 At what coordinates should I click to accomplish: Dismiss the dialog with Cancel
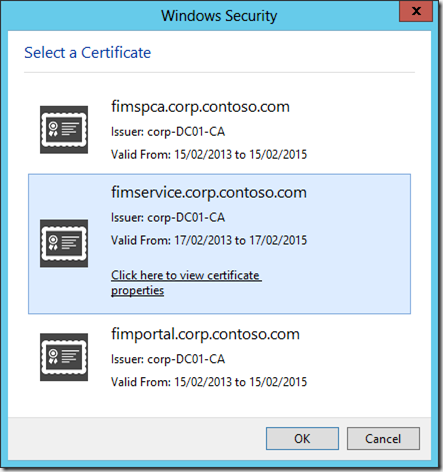coord(383,439)
